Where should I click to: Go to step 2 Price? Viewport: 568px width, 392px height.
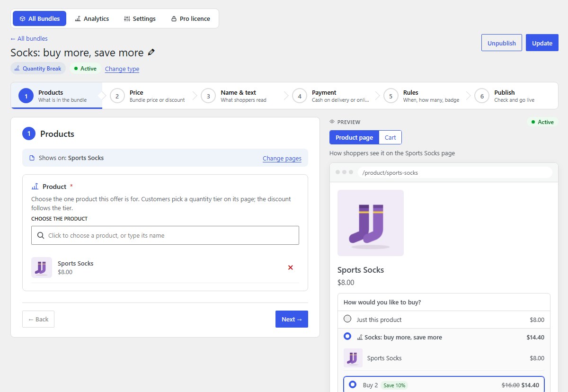(148, 96)
